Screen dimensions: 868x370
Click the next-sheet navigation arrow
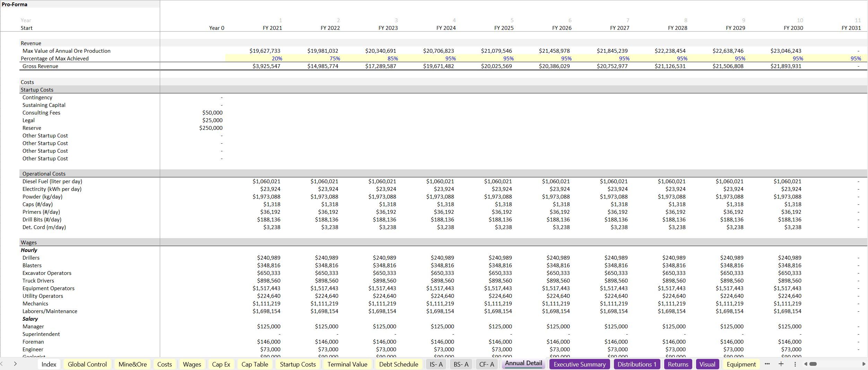(x=15, y=364)
